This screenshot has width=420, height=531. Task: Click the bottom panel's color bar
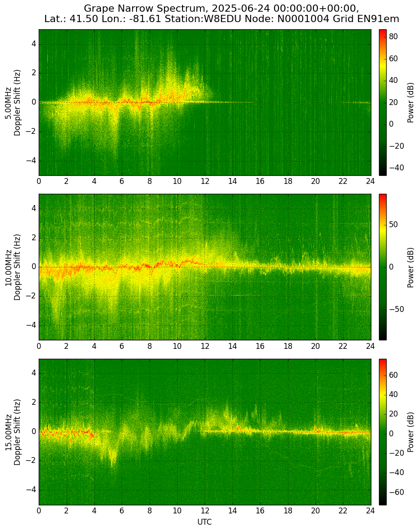tap(383, 432)
